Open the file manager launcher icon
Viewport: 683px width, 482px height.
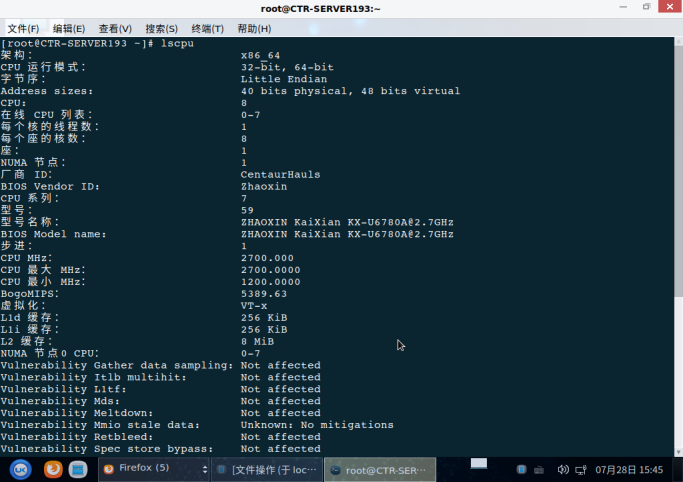[78, 469]
